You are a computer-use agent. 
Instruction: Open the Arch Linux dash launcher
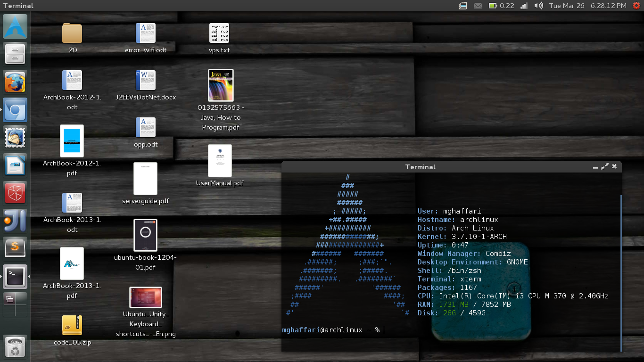pyautogui.click(x=15, y=26)
